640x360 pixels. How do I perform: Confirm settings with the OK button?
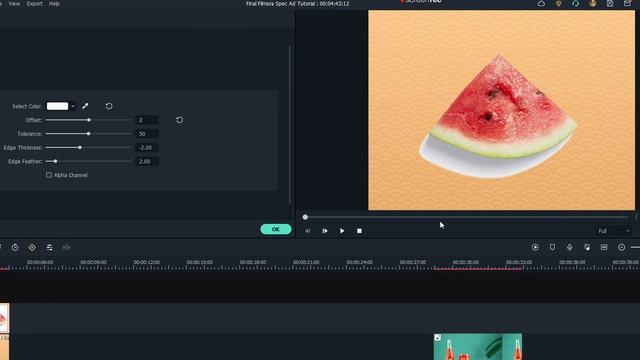(x=276, y=229)
